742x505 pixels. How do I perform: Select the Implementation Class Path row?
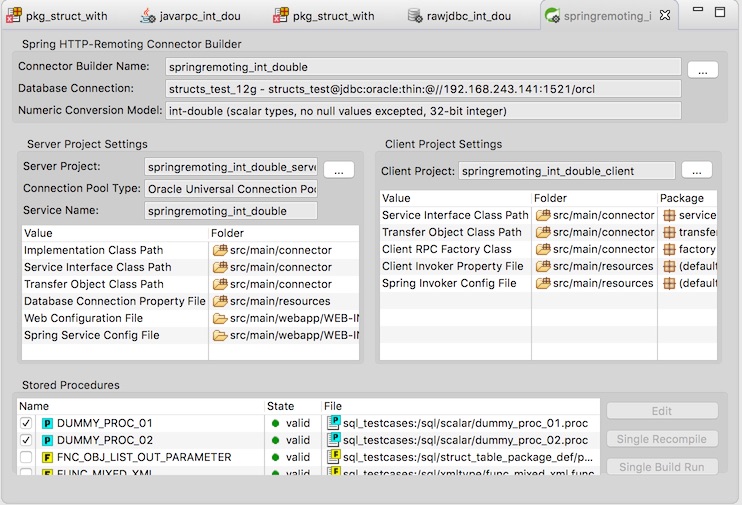191,250
